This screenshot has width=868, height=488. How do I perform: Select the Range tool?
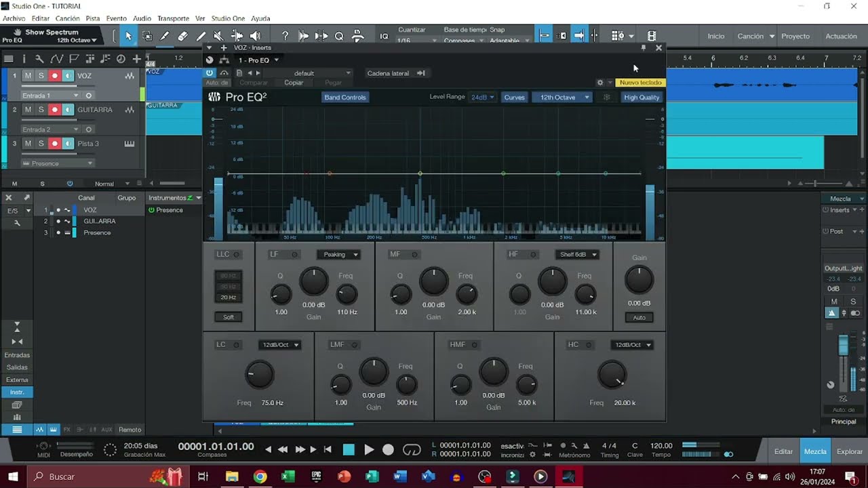[x=146, y=36]
